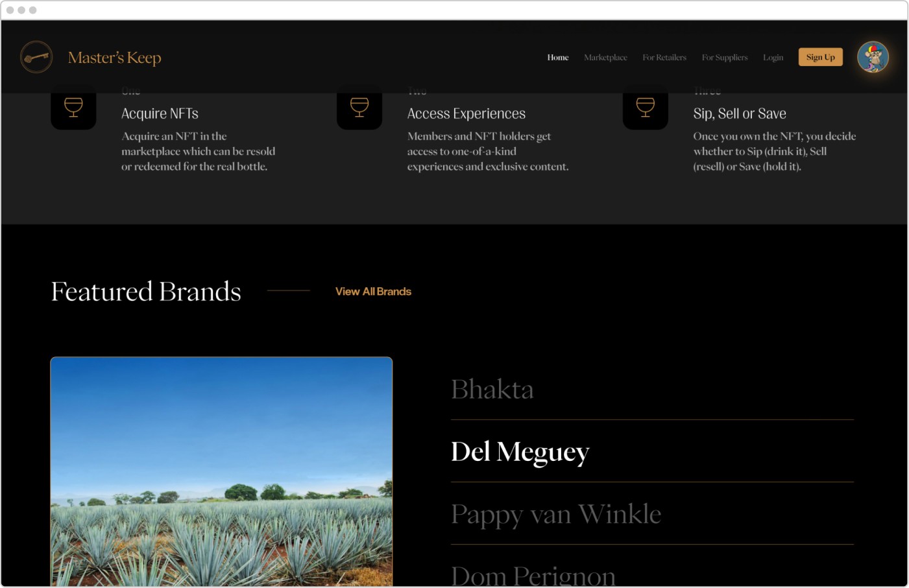Click the Acquire NFTs heading

(x=160, y=113)
